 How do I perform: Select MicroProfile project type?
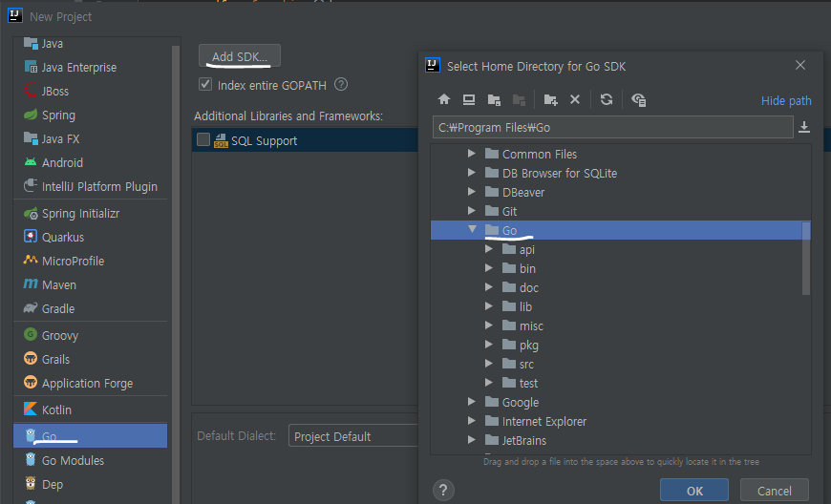90,261
